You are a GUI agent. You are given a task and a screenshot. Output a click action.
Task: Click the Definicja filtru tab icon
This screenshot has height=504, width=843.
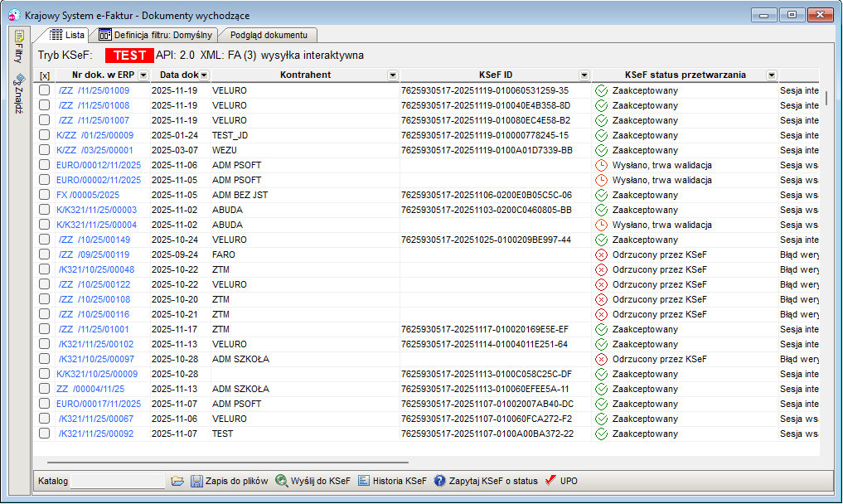104,35
